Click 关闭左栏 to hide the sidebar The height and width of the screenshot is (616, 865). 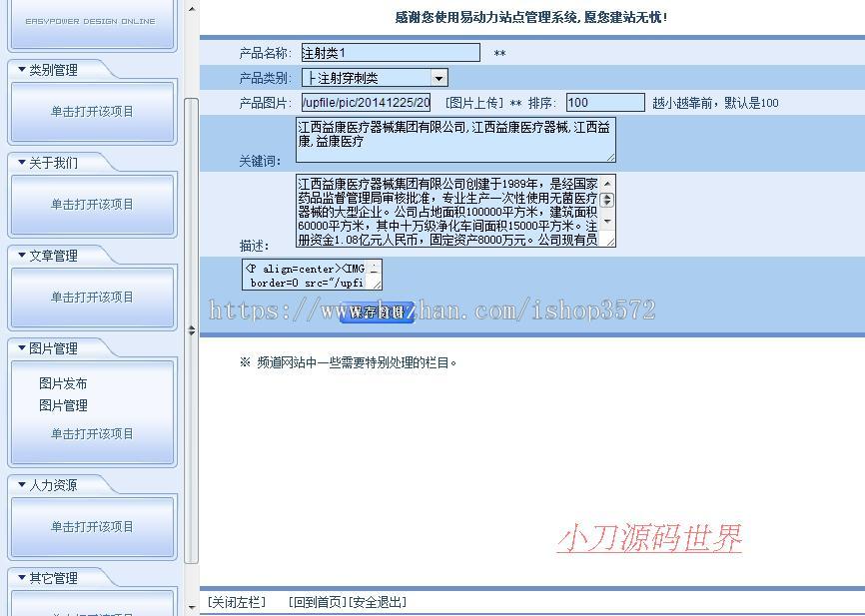[236, 601]
